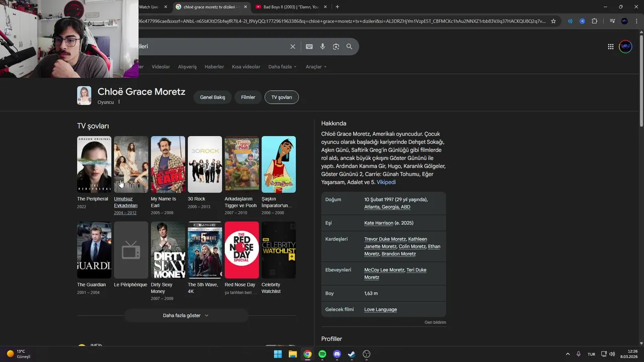The height and width of the screenshot is (362, 644).
Task: Open the Dirty Sexy Money poster
Action: tap(168, 250)
